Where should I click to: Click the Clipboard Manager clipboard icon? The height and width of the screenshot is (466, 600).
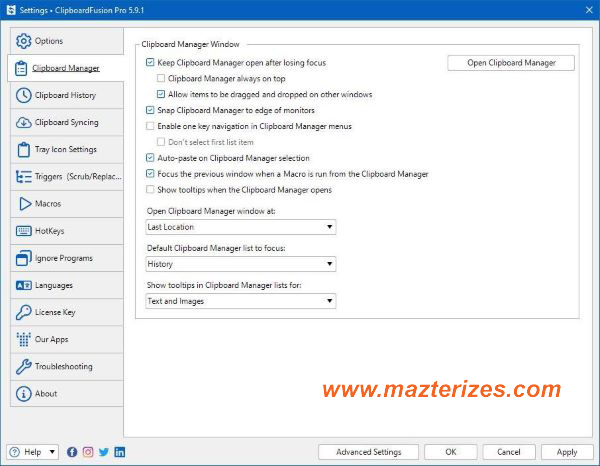[x=21, y=68]
